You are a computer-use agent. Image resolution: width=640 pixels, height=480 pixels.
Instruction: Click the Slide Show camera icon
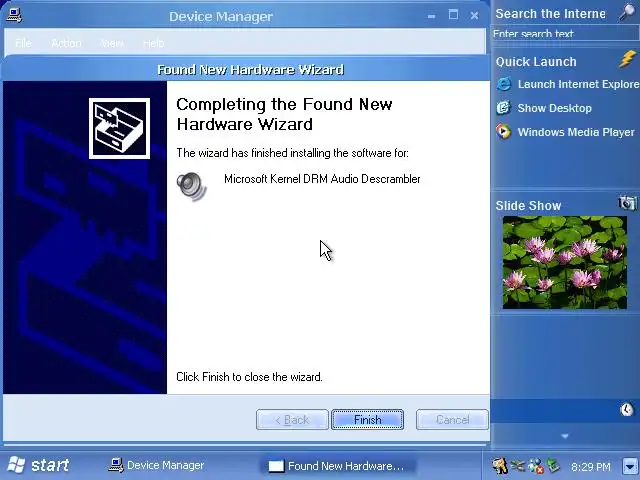627,202
